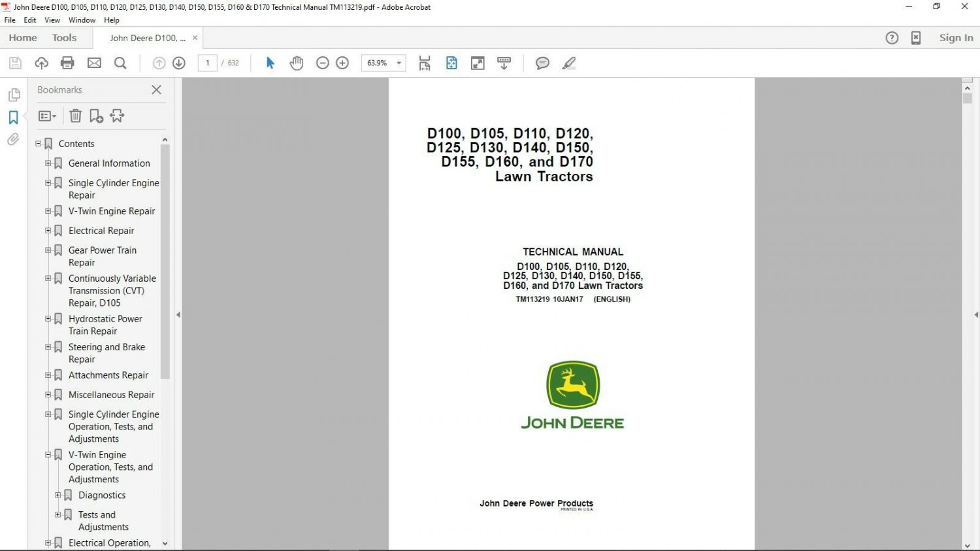
Task: Click the Sign In link
Action: 956,38
